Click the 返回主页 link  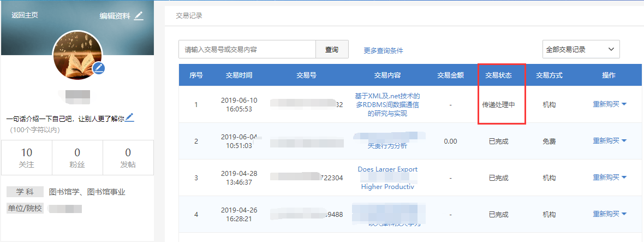pos(25,15)
